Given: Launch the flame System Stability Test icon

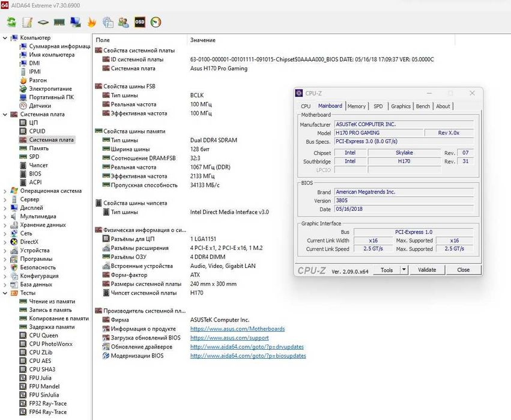Looking at the screenshot, I should (92, 22).
